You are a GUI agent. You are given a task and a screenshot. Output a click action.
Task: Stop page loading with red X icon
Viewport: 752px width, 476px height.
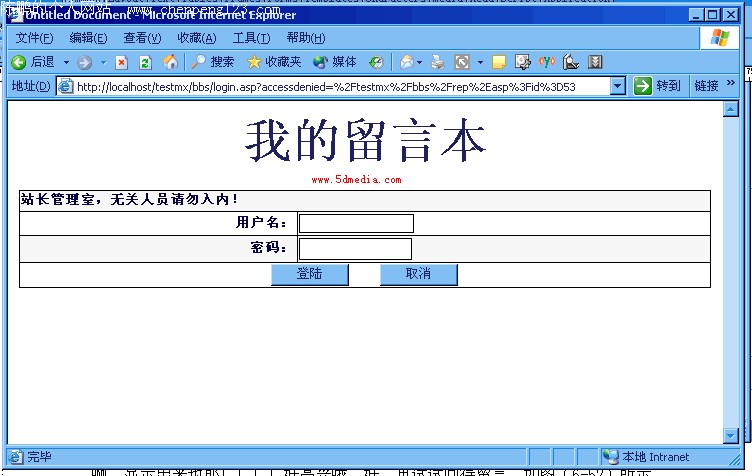(x=122, y=62)
